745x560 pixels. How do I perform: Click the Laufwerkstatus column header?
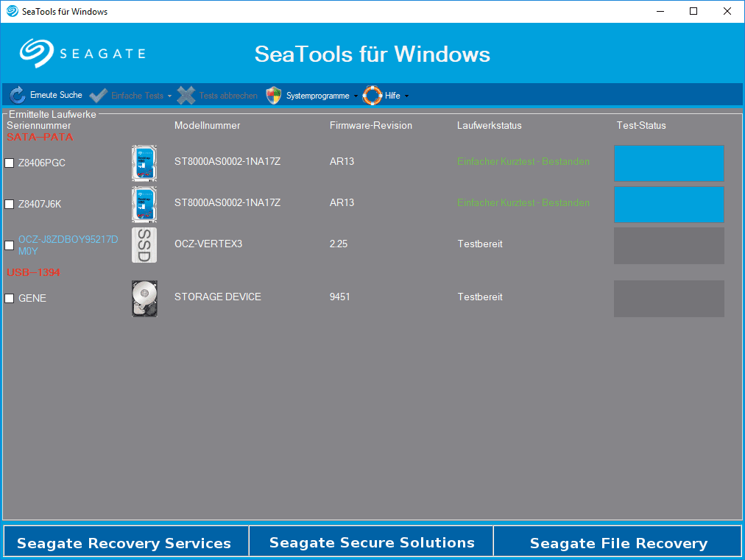[x=490, y=125]
